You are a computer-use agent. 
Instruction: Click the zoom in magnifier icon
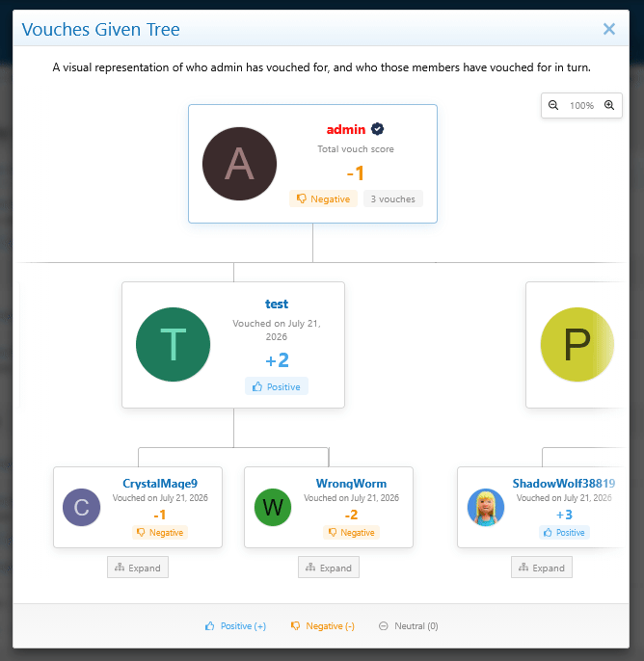tap(609, 105)
